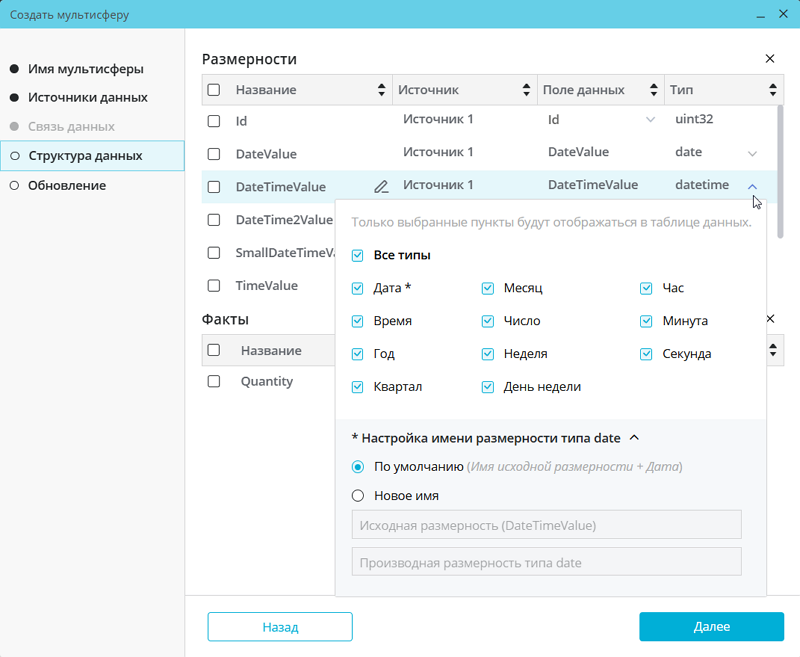Open the Обновление step
Viewport: 800px width, 657px height.
coord(66,185)
